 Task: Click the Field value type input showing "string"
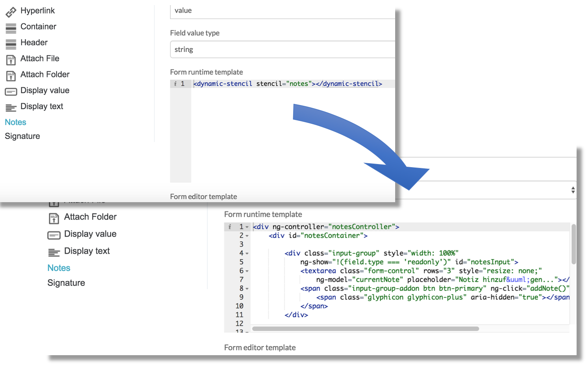pyautogui.click(x=283, y=50)
